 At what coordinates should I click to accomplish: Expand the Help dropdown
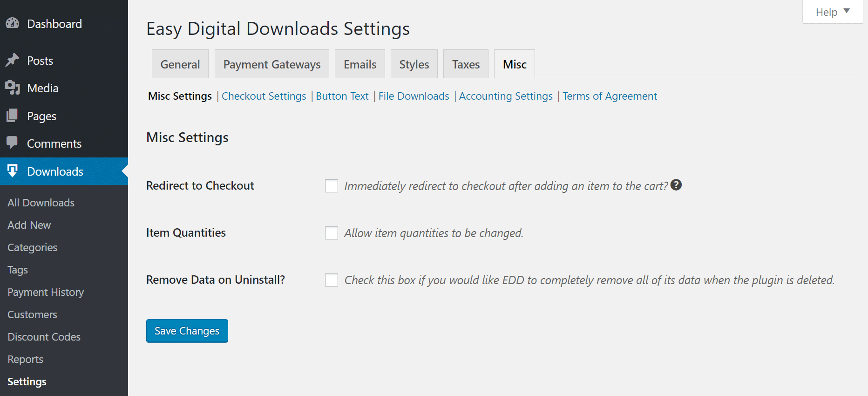pyautogui.click(x=832, y=12)
